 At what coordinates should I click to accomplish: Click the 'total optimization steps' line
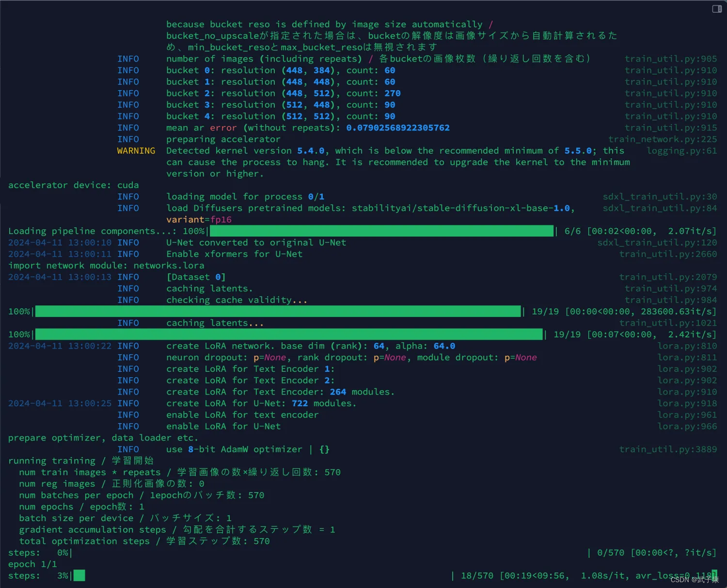click(144, 541)
